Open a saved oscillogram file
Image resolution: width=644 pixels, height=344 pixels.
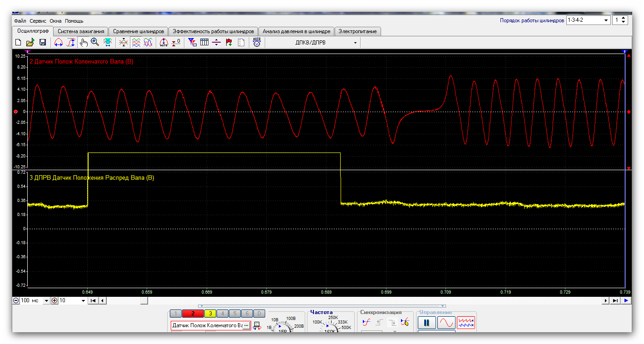pyautogui.click(x=30, y=43)
